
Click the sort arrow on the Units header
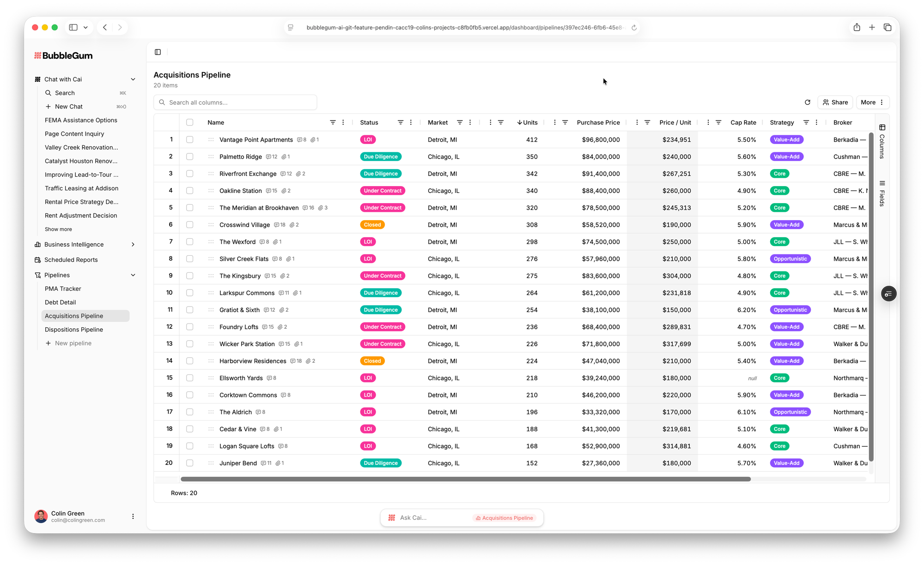[520, 122]
